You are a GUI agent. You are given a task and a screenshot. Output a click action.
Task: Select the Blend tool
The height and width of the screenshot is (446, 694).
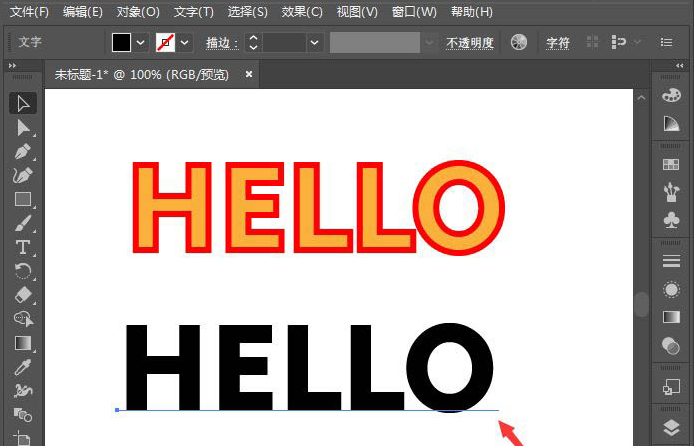23,415
